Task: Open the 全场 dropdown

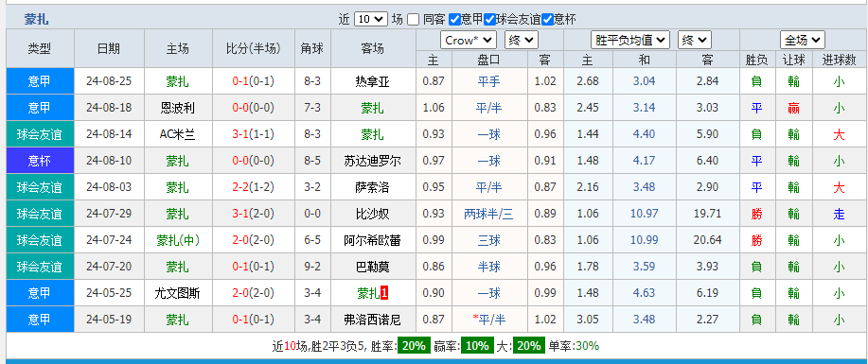Action: (803, 41)
